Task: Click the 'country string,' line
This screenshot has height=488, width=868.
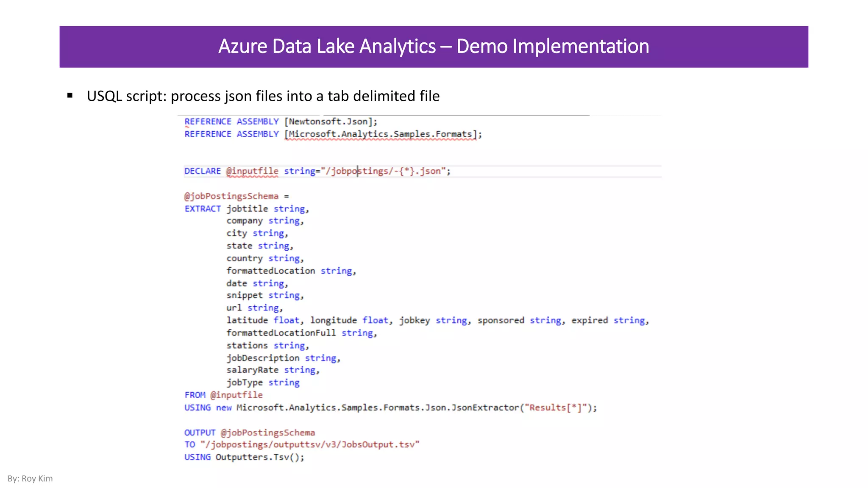Action: point(265,258)
